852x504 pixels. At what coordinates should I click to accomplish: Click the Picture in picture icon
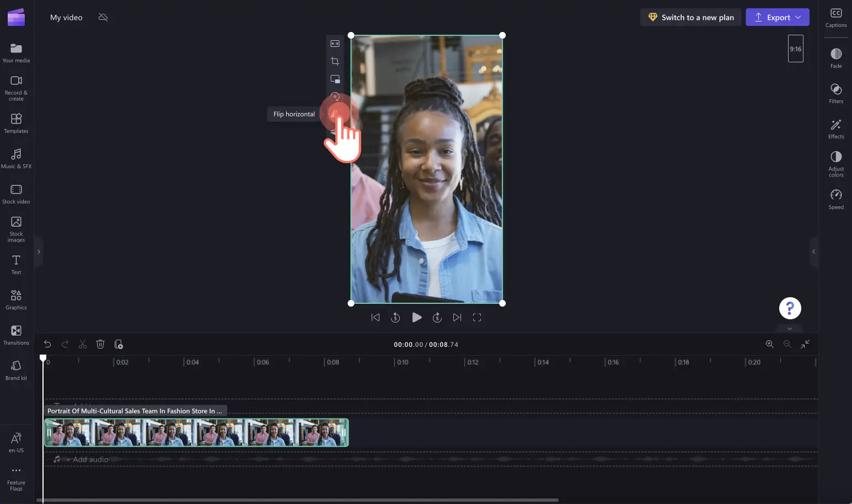click(335, 79)
